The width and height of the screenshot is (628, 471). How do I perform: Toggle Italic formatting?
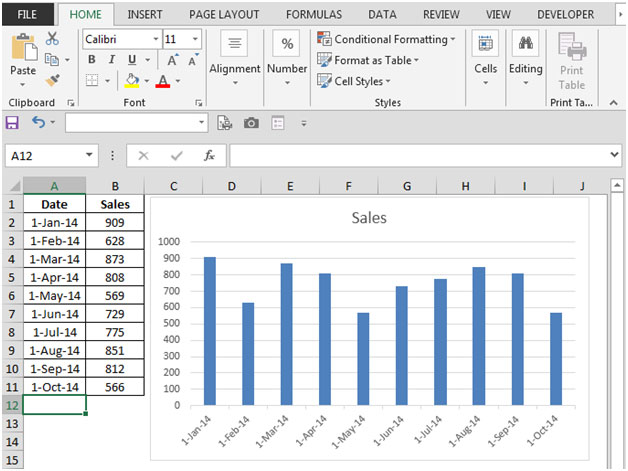click(112, 60)
